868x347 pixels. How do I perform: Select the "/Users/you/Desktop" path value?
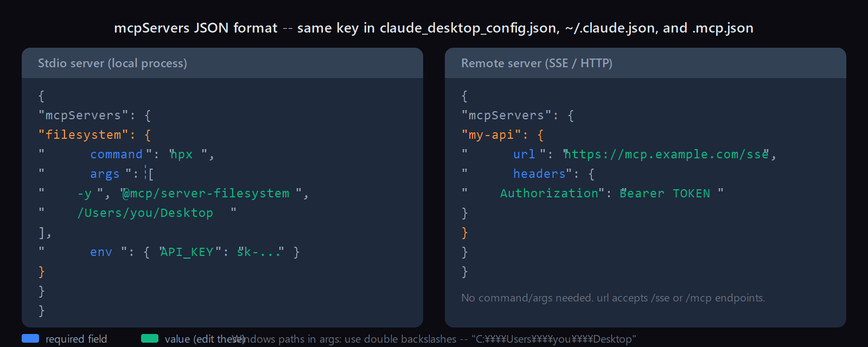click(x=145, y=213)
